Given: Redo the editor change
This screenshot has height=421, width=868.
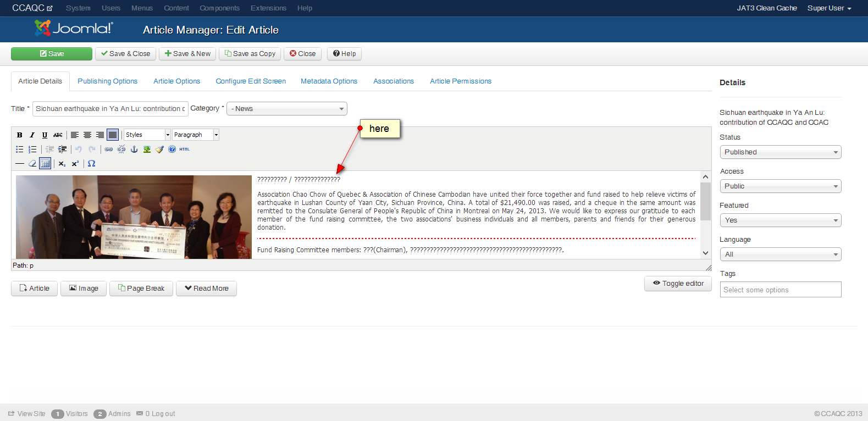Looking at the screenshot, I should coord(92,149).
